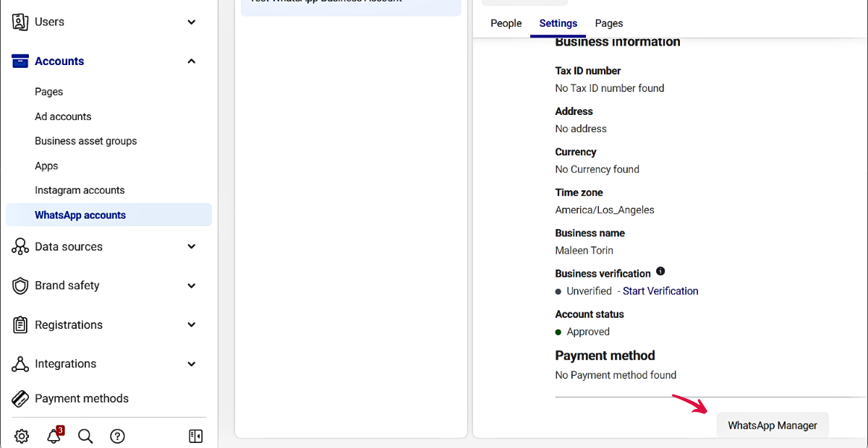The image size is (868, 448).
Task: Click the Brand safety label
Action: pyautogui.click(x=67, y=285)
